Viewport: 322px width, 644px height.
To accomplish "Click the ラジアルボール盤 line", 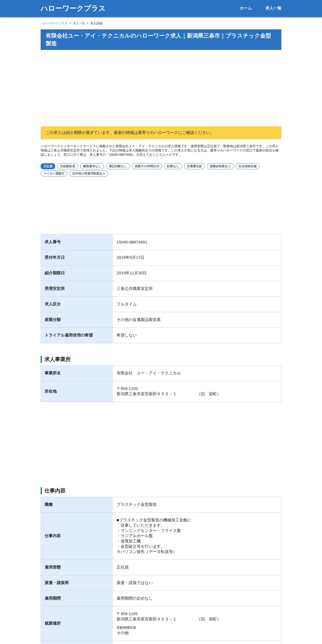I will coord(135,536).
